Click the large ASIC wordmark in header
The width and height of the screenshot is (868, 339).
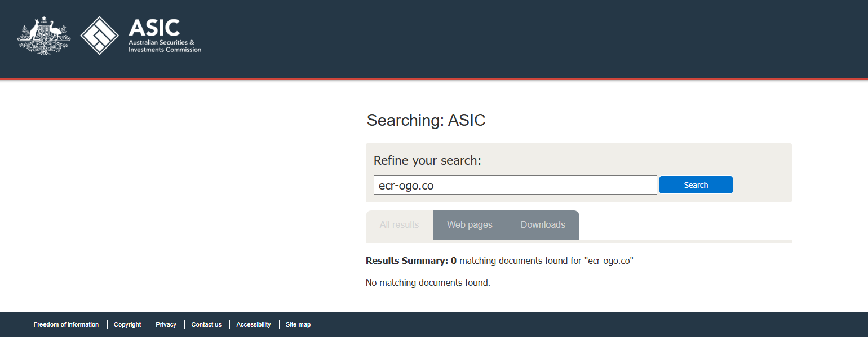[154, 28]
